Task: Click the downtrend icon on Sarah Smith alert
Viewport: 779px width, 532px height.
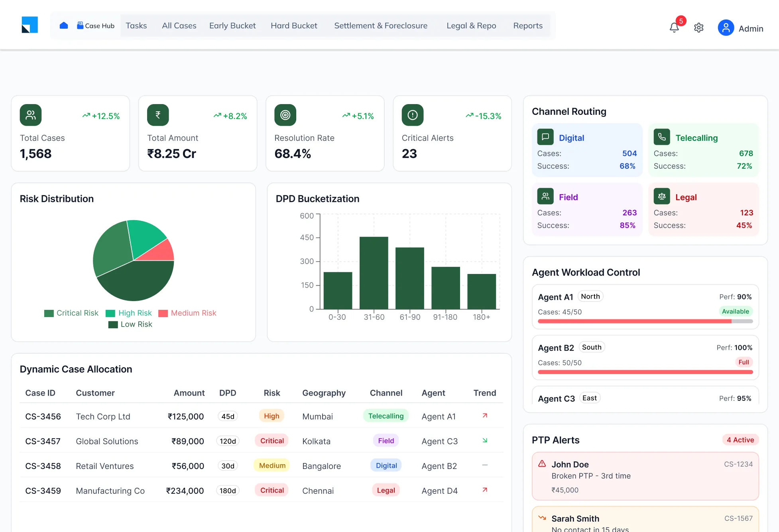Action: [542, 518]
